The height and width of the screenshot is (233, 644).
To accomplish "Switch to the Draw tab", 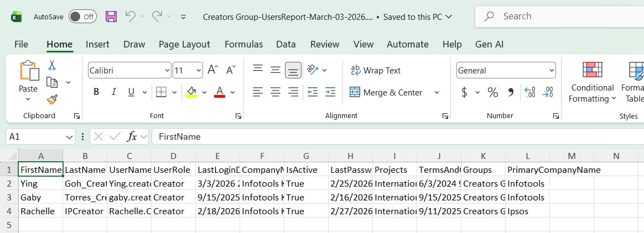I will point(134,44).
